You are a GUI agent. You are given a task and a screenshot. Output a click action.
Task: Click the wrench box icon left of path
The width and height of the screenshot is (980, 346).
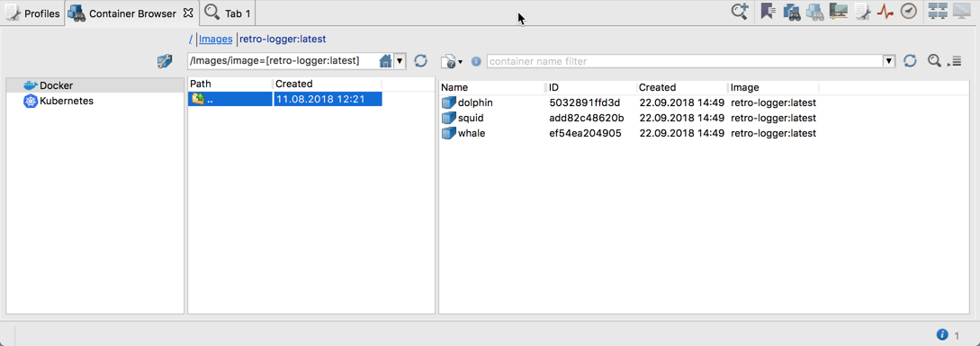click(x=164, y=61)
